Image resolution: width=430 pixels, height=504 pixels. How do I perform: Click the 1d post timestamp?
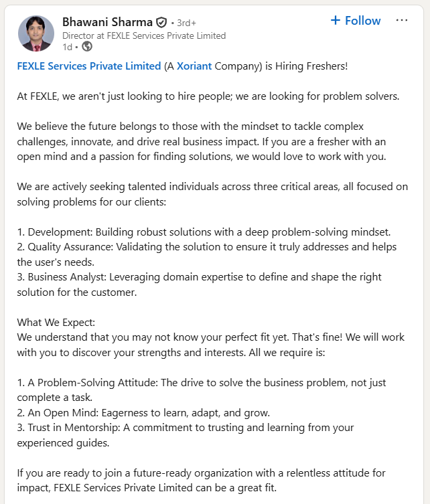tap(67, 47)
